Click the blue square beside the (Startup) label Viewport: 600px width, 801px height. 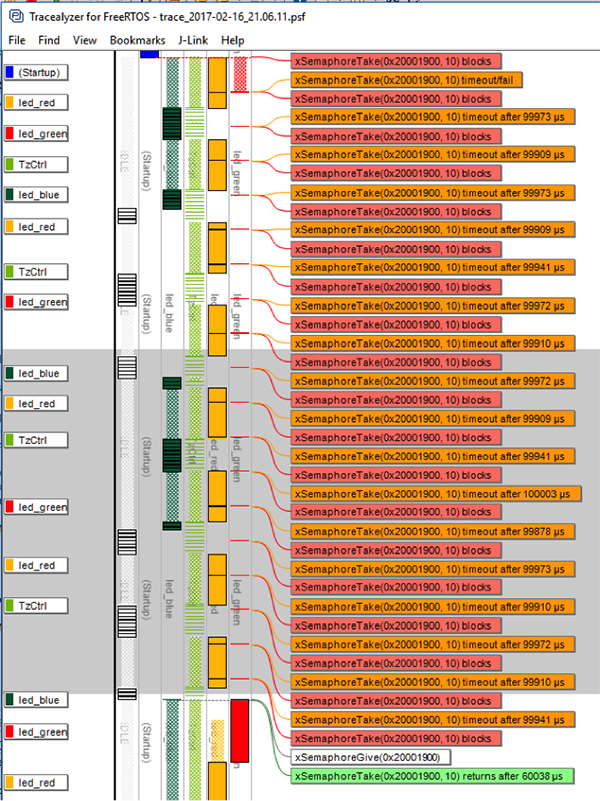pos(10,73)
